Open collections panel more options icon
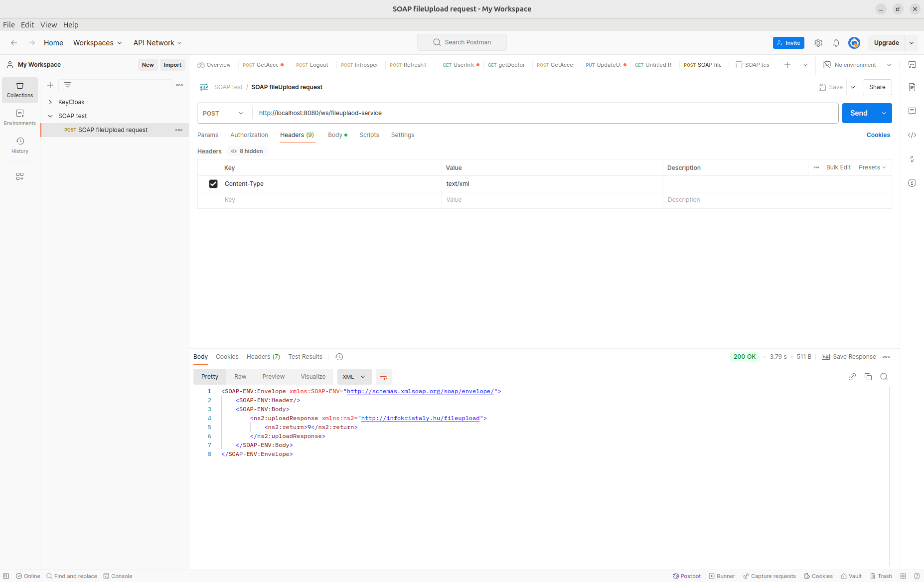924x582 pixels. 179,85
